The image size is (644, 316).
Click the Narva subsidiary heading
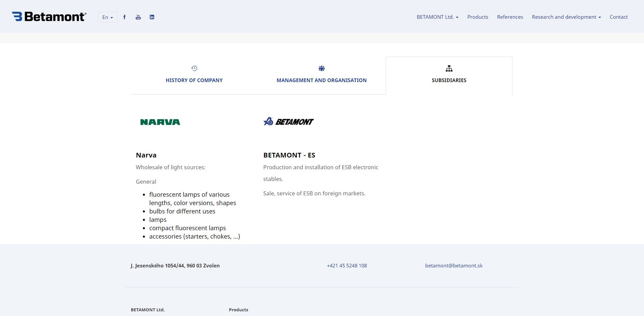point(146,155)
